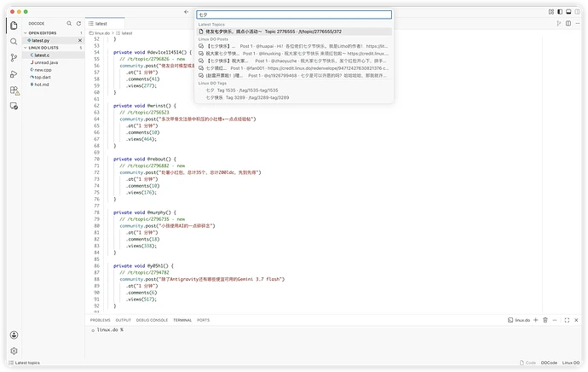The image size is (588, 372).
Task: Select top.dart in Linux DO Lists
Action: tap(53, 77)
